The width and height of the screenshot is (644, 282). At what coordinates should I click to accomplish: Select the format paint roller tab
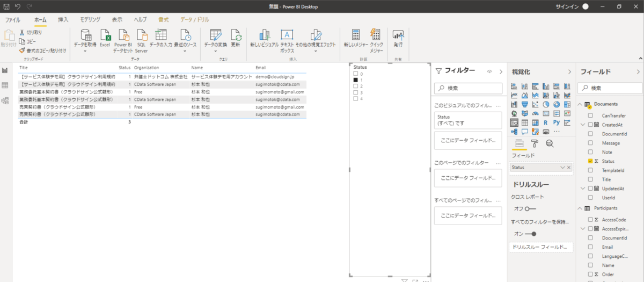tap(535, 143)
